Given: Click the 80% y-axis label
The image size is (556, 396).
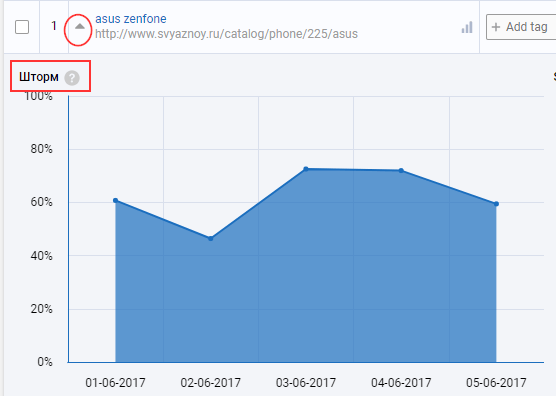Looking at the screenshot, I should point(41,149).
